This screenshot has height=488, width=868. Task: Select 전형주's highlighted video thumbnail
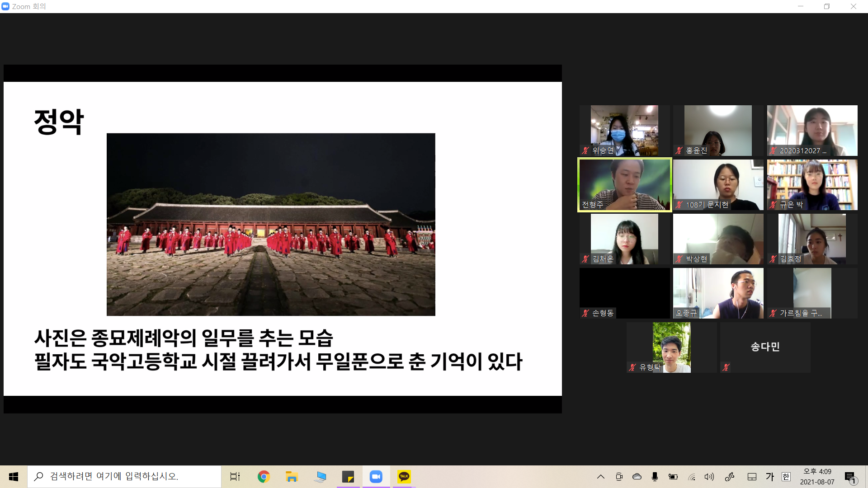click(624, 184)
